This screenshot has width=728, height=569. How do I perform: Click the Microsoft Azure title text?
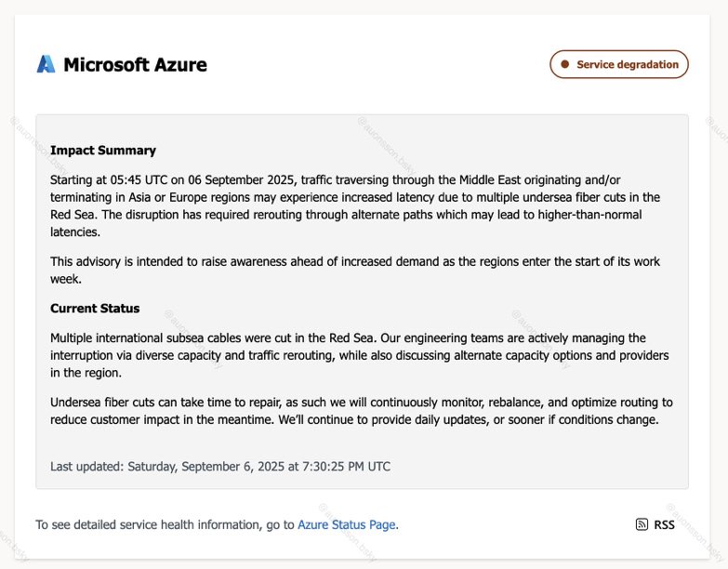point(135,64)
